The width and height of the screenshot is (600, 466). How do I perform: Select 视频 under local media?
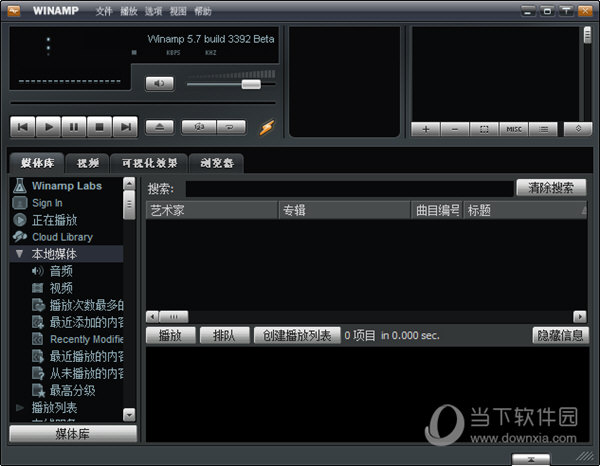click(61, 288)
